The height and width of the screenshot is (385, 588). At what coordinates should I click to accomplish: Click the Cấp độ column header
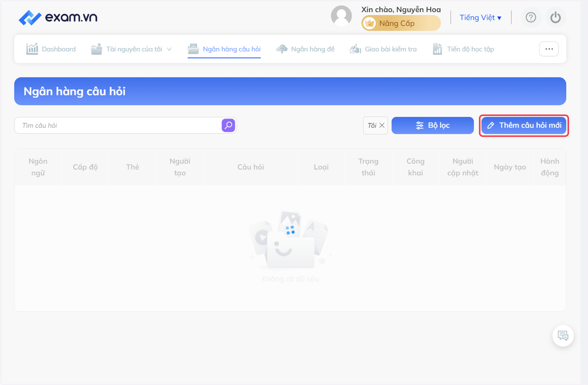(x=85, y=167)
